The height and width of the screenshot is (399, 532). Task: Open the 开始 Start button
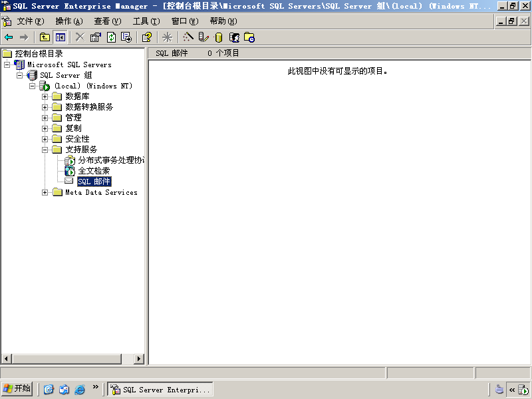click(17, 388)
